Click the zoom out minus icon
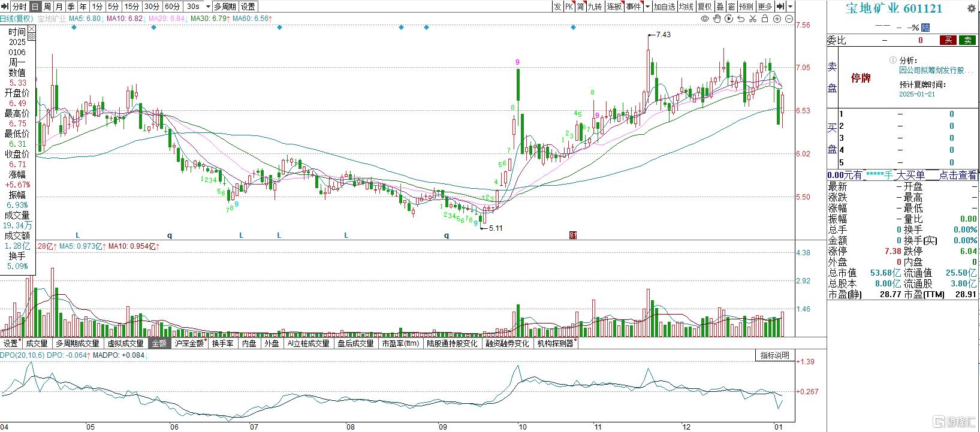This screenshot has height=432, width=980. click(x=788, y=19)
